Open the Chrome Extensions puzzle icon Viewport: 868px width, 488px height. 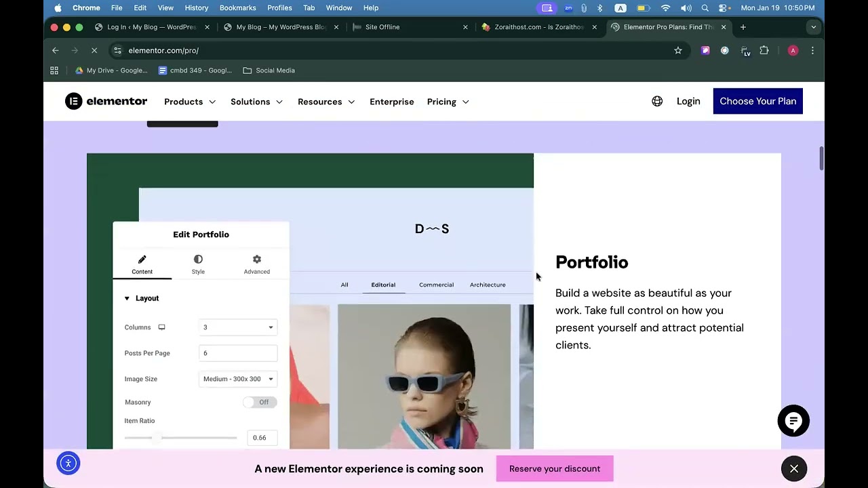click(764, 50)
